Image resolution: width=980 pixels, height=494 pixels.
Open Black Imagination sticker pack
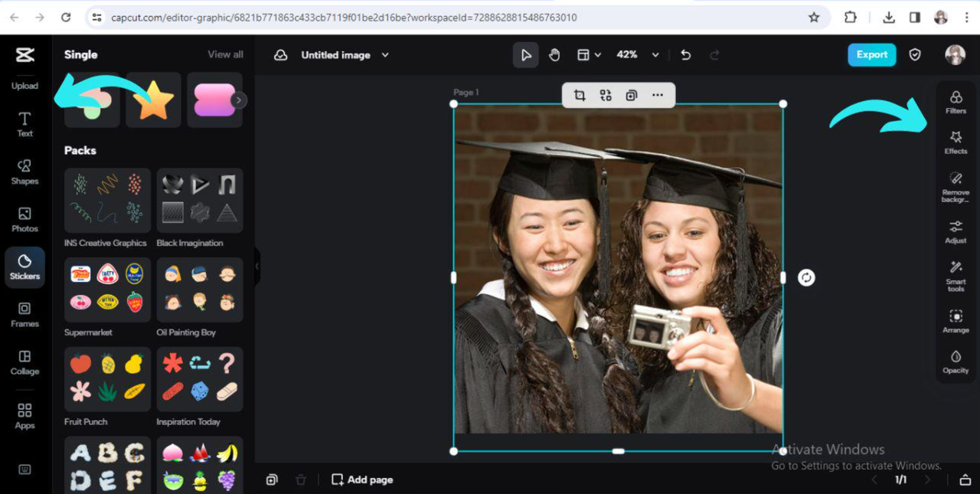point(200,200)
